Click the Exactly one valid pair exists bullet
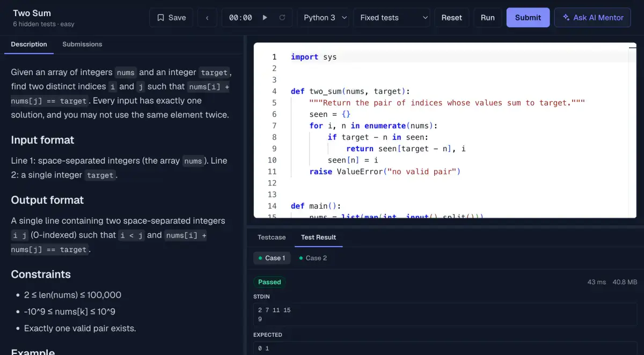The image size is (644, 355). [x=80, y=328]
